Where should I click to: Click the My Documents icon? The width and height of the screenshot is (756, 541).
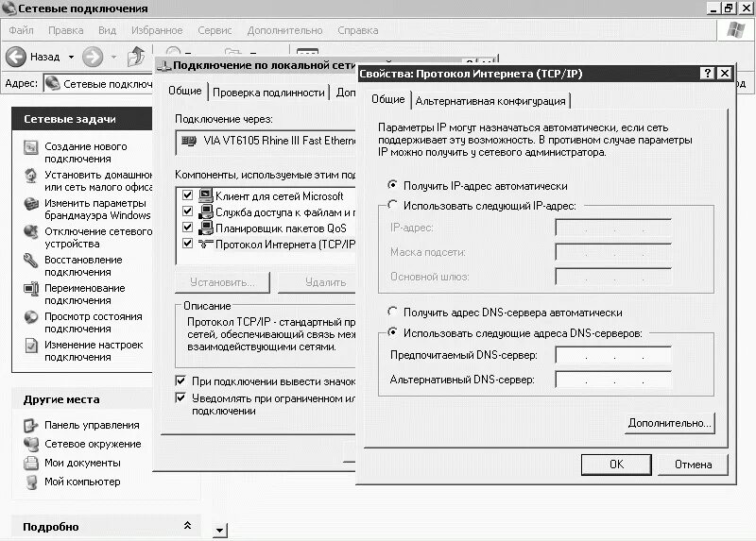pos(31,463)
